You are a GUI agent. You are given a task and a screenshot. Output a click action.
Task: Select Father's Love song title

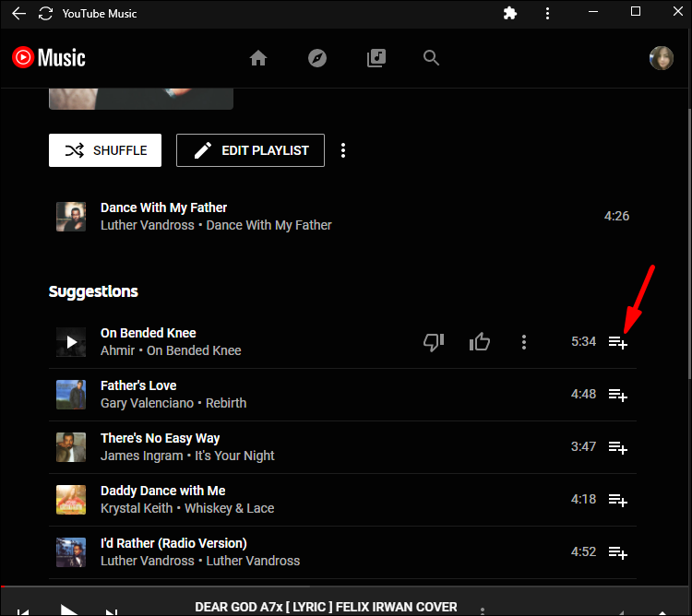[138, 385]
